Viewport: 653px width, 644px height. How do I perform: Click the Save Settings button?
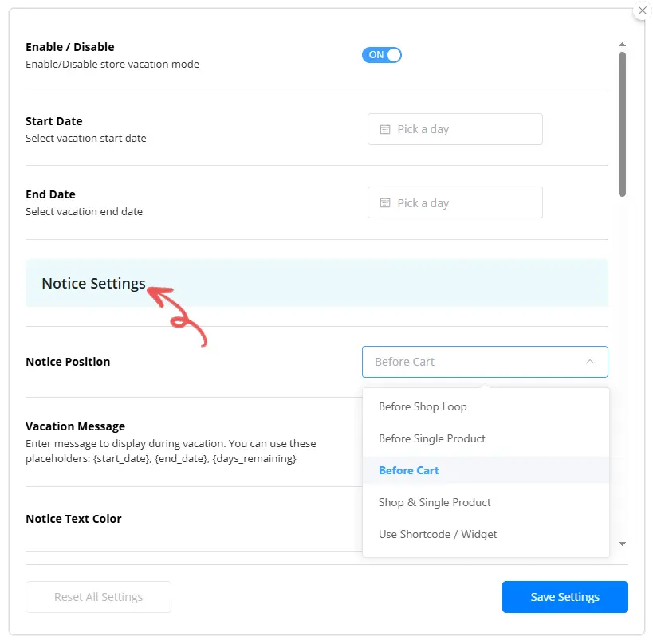click(564, 596)
